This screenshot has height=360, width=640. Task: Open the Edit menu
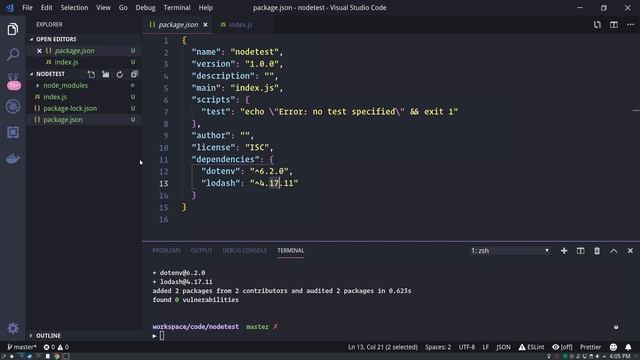click(x=47, y=7)
